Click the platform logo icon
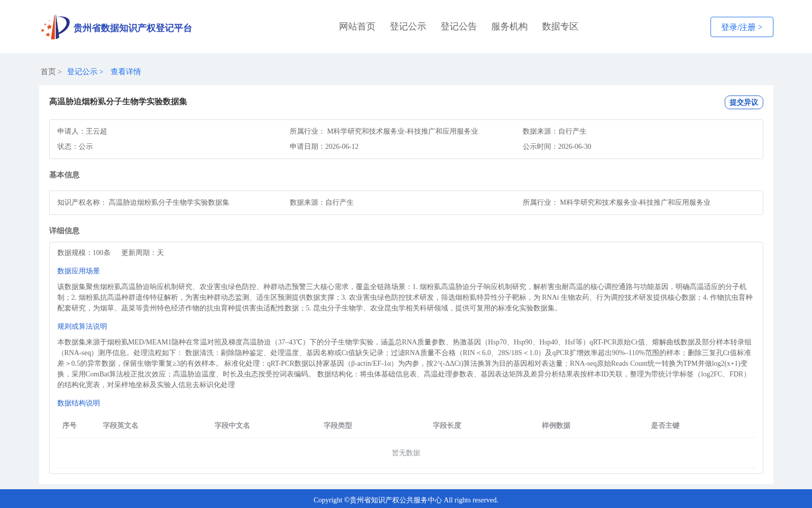The height and width of the screenshot is (508, 812). 55,27
